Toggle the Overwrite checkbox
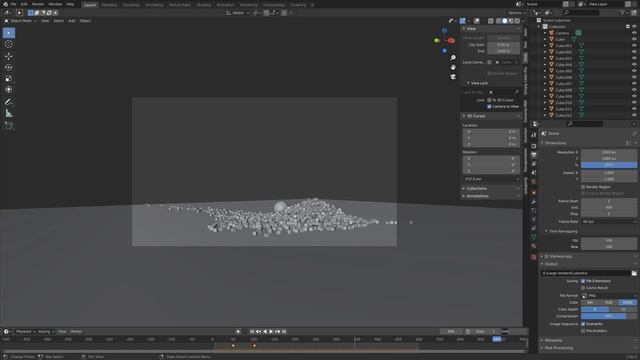Image resolution: width=640 pixels, height=360 pixels. tap(583, 324)
